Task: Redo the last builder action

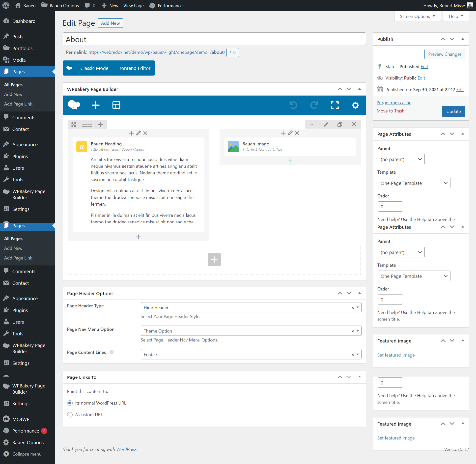Action: pyautogui.click(x=314, y=105)
